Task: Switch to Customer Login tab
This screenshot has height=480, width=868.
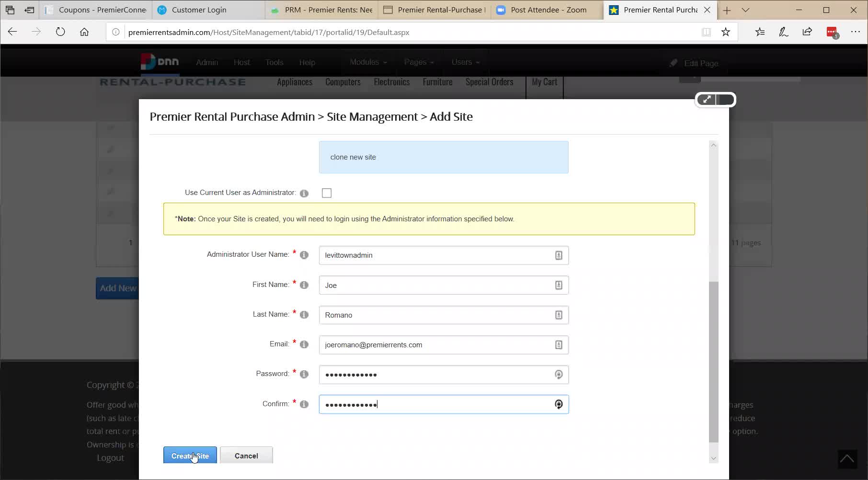Action: click(208, 10)
